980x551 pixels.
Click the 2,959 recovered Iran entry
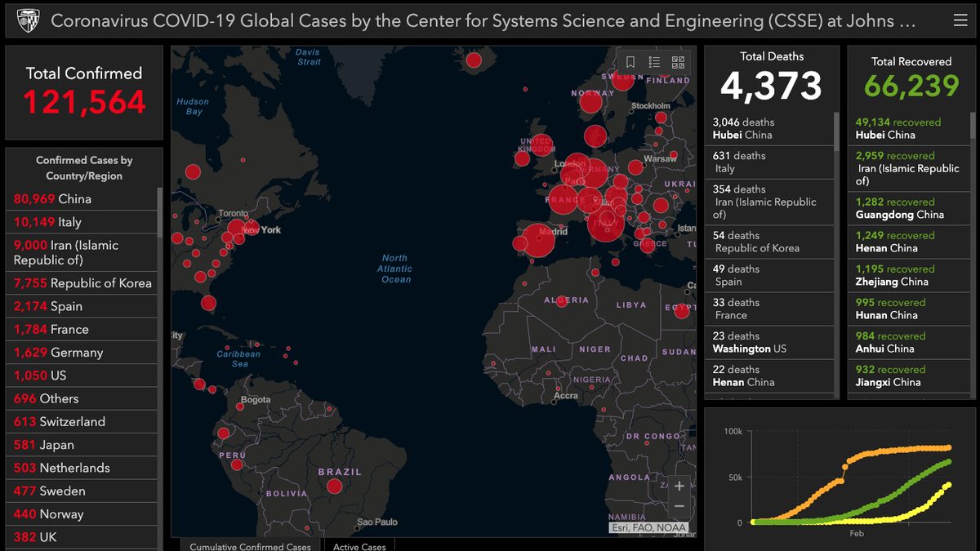(x=909, y=169)
